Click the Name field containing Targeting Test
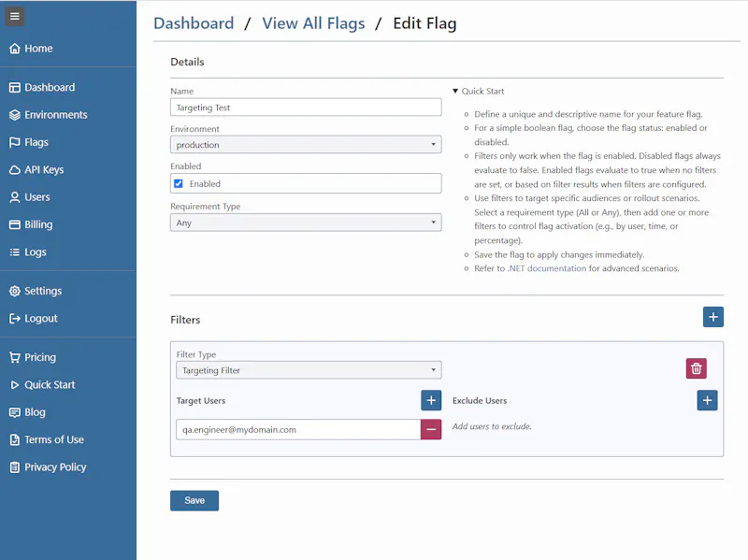 [x=306, y=108]
